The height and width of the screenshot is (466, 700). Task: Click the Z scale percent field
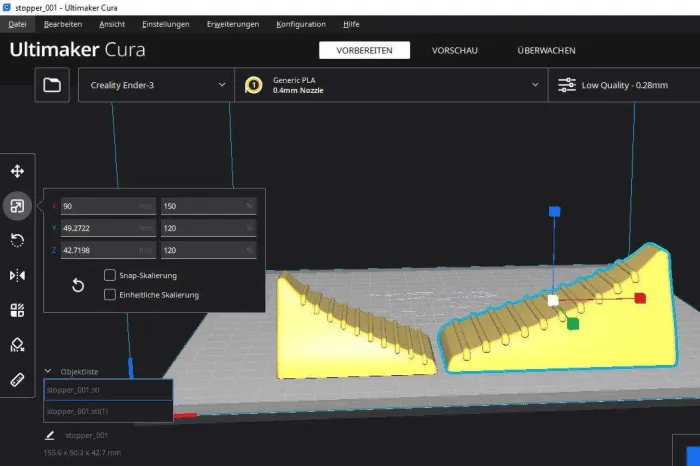point(209,250)
